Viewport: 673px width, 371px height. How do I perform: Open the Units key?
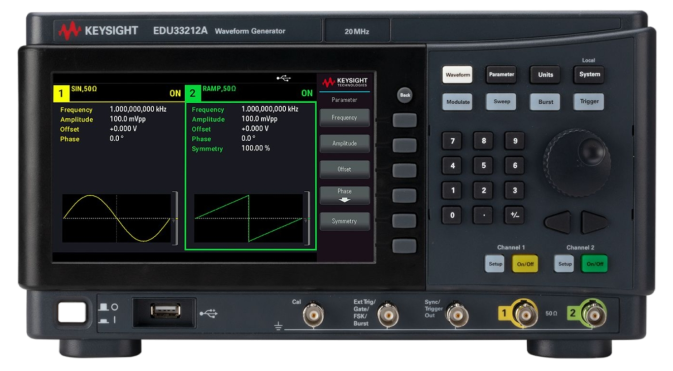545,75
